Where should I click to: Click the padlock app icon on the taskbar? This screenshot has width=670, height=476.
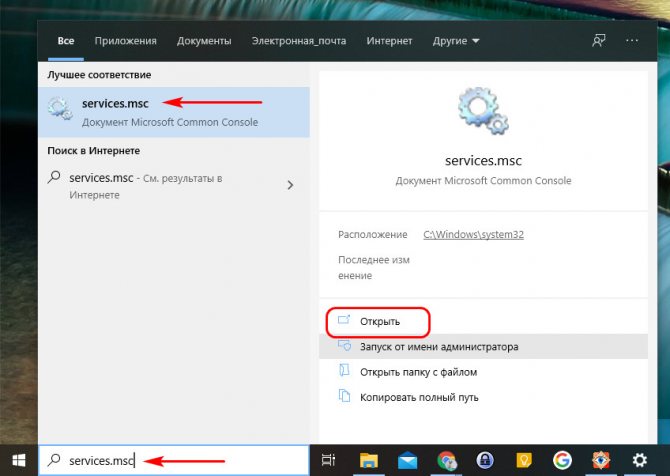coord(485,460)
